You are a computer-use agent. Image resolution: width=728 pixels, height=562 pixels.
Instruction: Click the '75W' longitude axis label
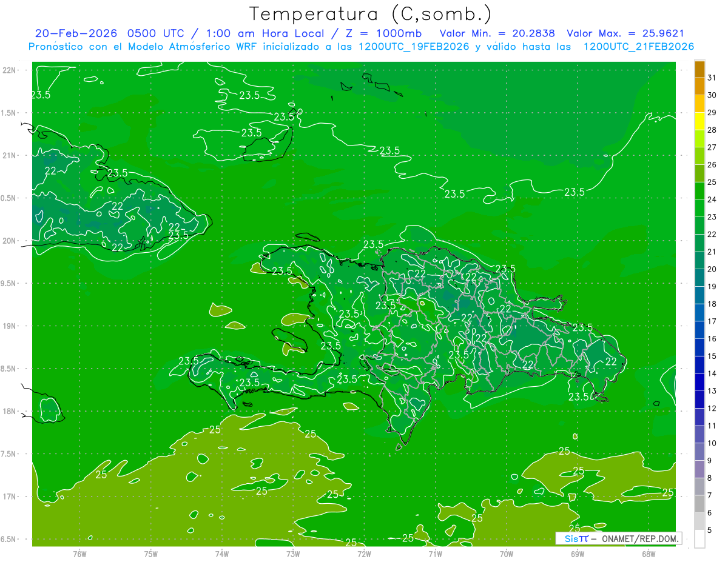(x=151, y=554)
